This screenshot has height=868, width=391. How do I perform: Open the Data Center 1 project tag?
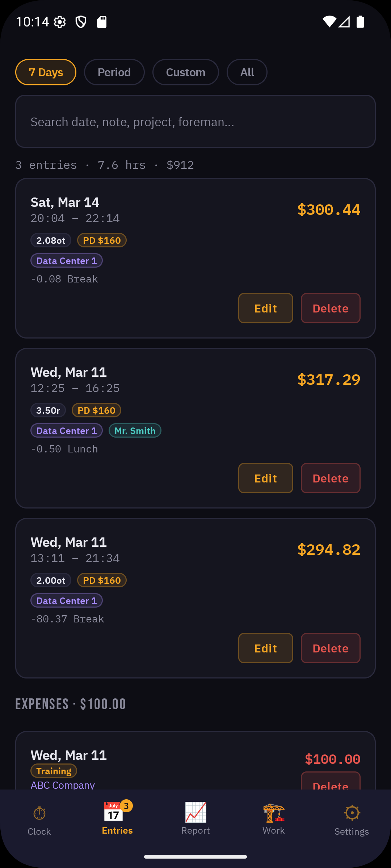[66, 260]
